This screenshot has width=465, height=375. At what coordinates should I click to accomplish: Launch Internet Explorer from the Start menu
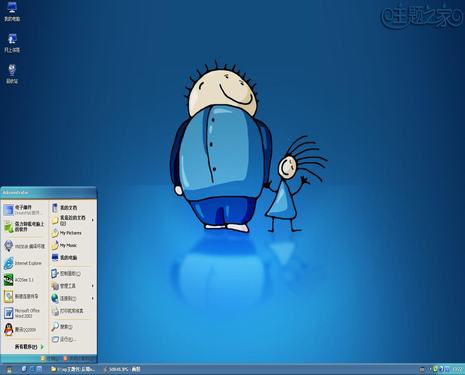tap(23, 263)
